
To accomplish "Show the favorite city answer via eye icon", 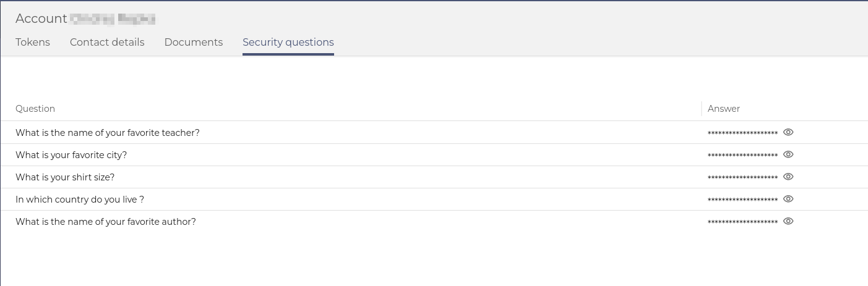I will point(788,154).
